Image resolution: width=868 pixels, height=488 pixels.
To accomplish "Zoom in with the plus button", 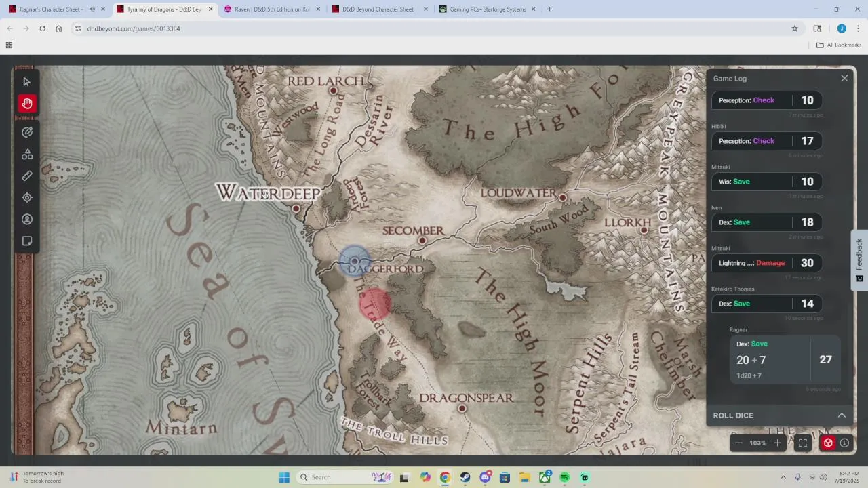I will pyautogui.click(x=777, y=443).
